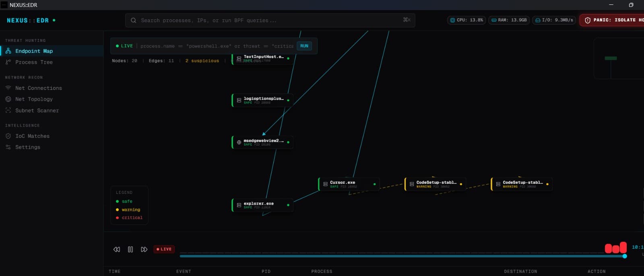This screenshot has width=644, height=276.
Task: Click the Subnet Scanner scan icon
Action: [8, 110]
